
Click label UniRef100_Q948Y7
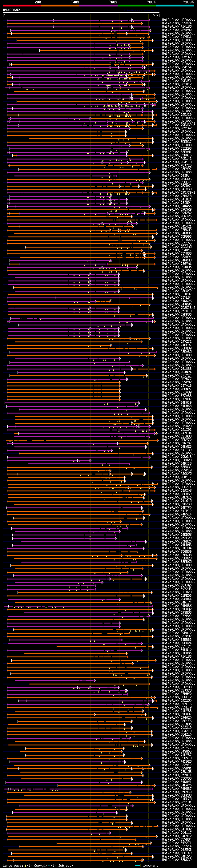coord(177,250)
